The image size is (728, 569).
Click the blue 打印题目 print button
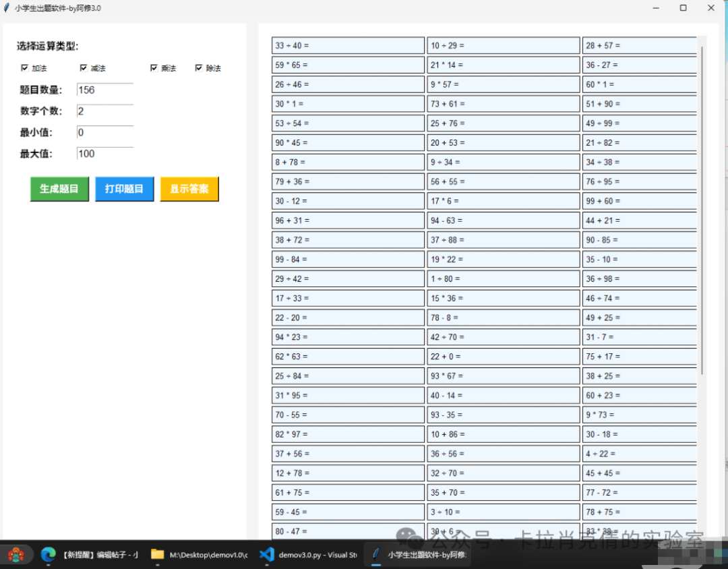[124, 189]
